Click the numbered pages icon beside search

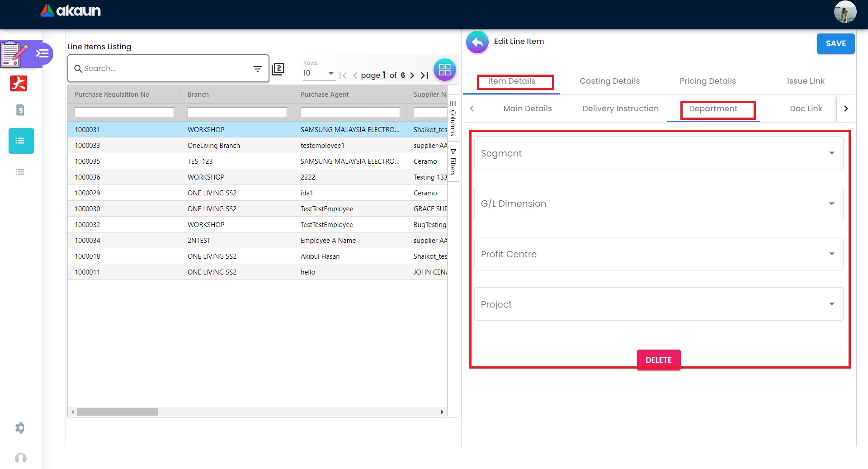pyautogui.click(x=278, y=69)
